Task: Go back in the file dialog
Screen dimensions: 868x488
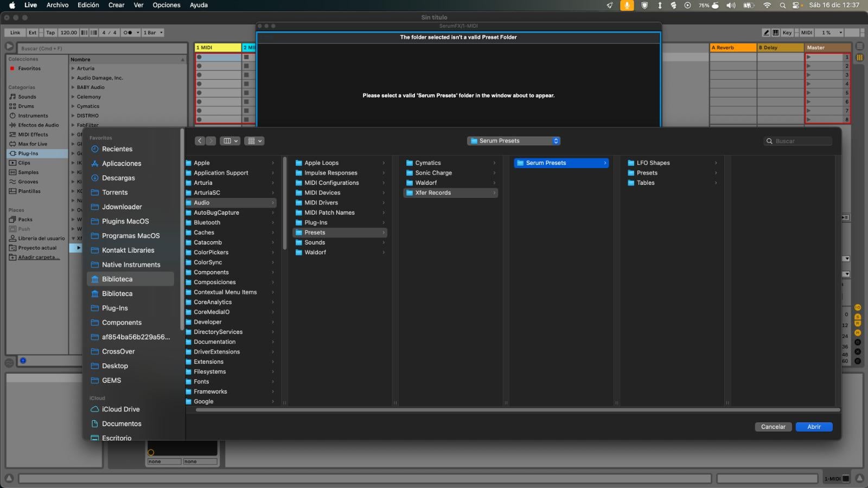Action: click(x=200, y=141)
